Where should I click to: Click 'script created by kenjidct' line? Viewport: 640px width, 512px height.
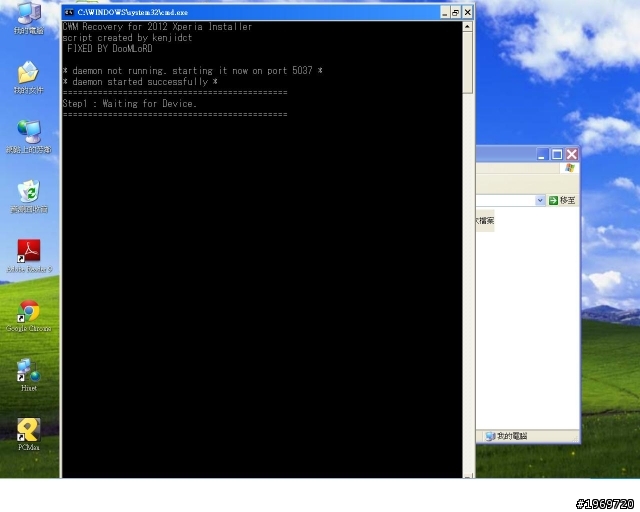127,38
